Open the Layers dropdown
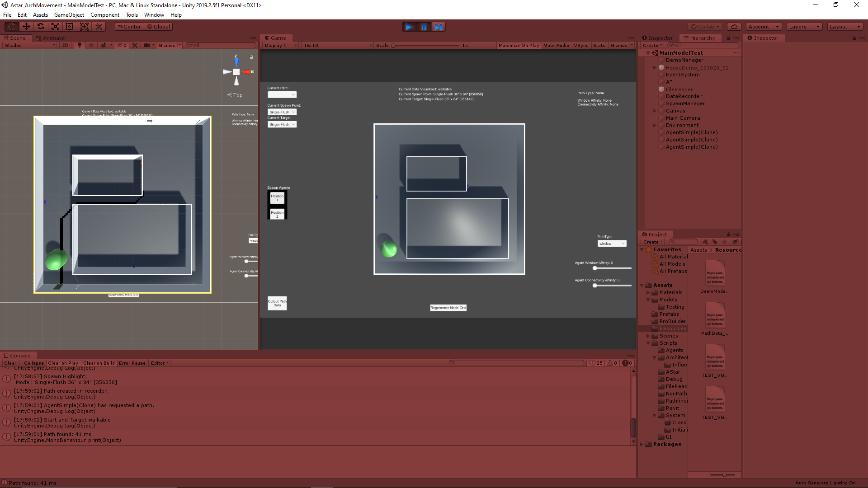This screenshot has height=488, width=868. pyautogui.click(x=804, y=27)
